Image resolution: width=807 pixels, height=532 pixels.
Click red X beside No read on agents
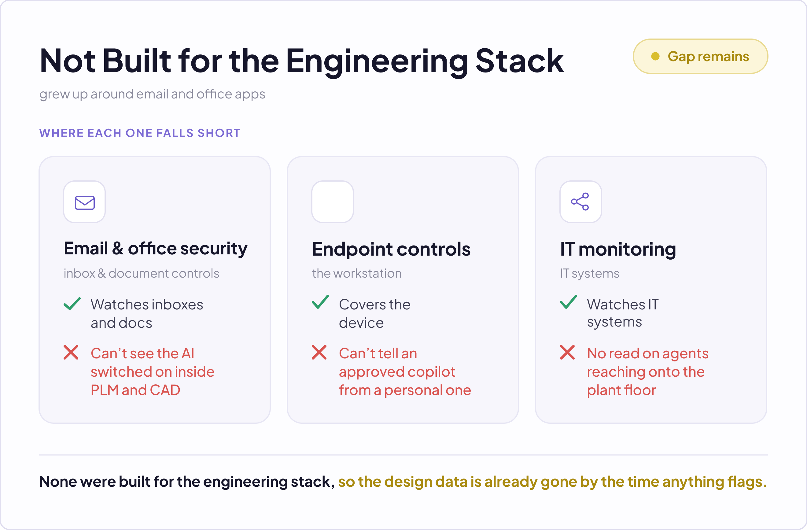568,353
